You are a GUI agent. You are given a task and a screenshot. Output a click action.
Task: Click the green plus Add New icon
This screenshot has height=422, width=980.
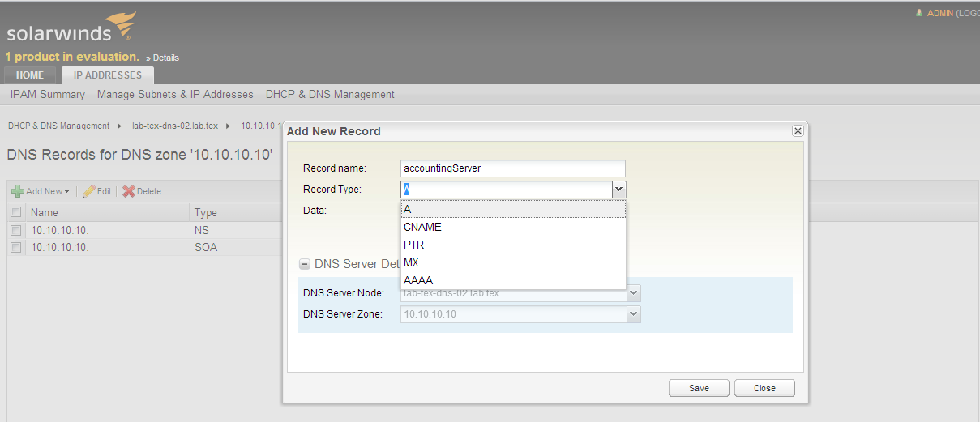[x=17, y=191]
